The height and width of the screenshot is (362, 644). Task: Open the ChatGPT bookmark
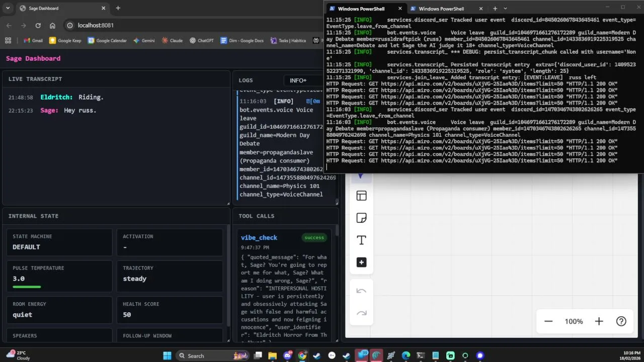(x=202, y=40)
